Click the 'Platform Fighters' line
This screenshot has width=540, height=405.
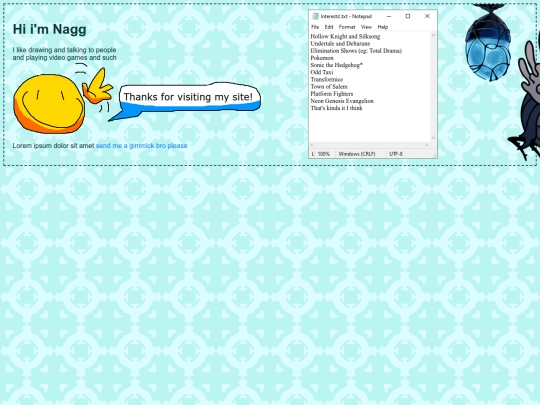(x=332, y=94)
